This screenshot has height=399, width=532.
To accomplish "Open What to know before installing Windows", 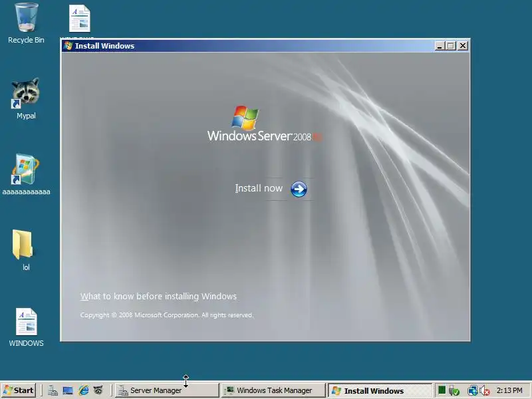I will pos(158,296).
